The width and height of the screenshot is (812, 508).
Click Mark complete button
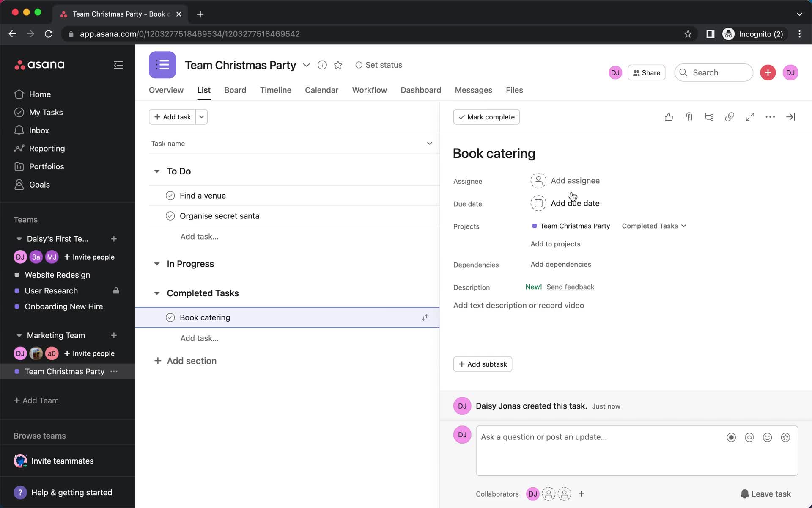[486, 116]
